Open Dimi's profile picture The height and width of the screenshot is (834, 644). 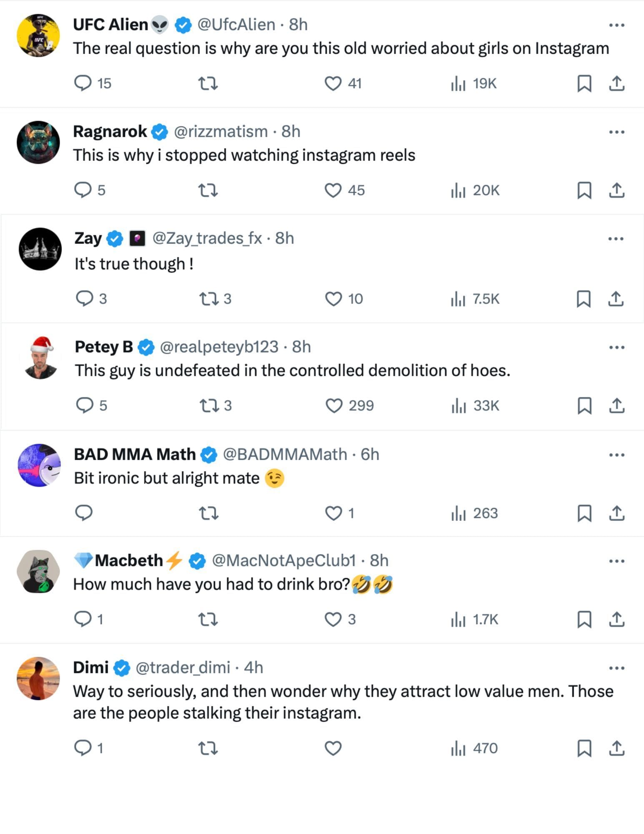(38, 678)
